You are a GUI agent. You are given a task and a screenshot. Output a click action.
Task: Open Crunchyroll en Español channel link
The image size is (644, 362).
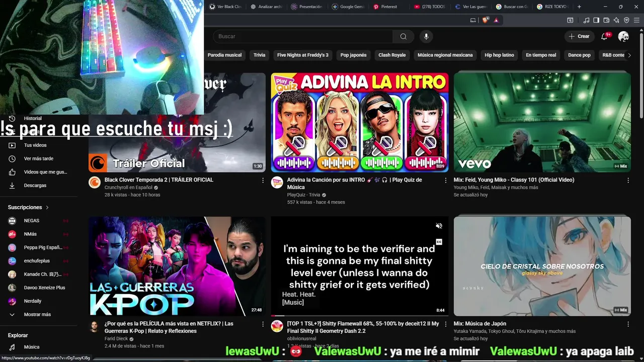coord(128,188)
